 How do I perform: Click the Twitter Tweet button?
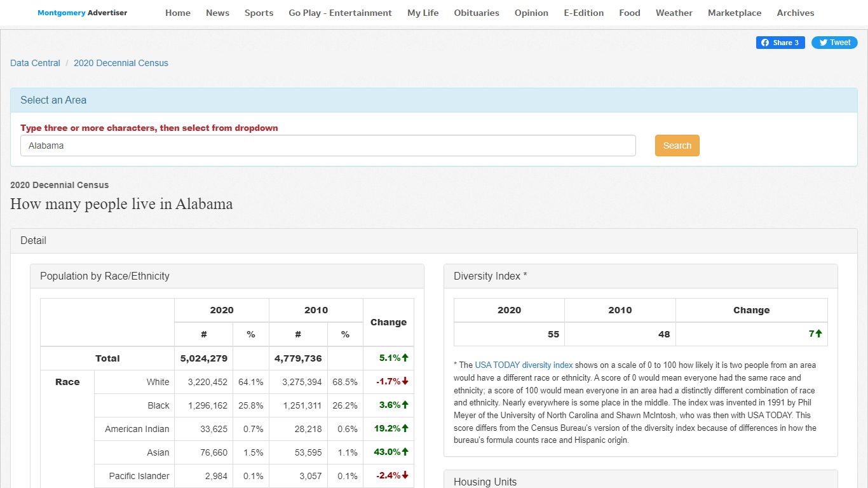pyautogui.click(x=834, y=43)
